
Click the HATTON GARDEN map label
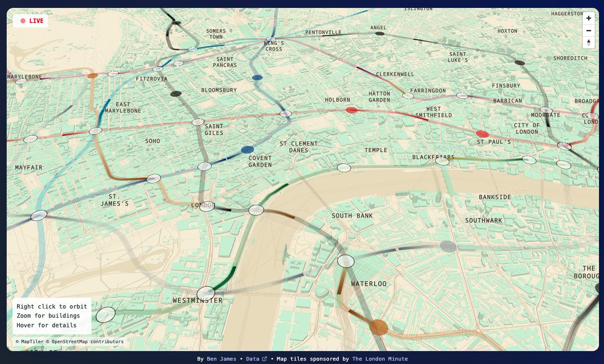click(380, 97)
